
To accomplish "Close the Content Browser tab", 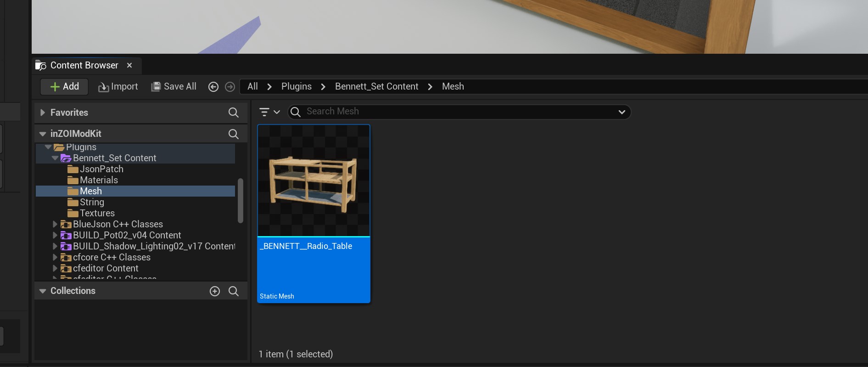I will click(x=129, y=65).
